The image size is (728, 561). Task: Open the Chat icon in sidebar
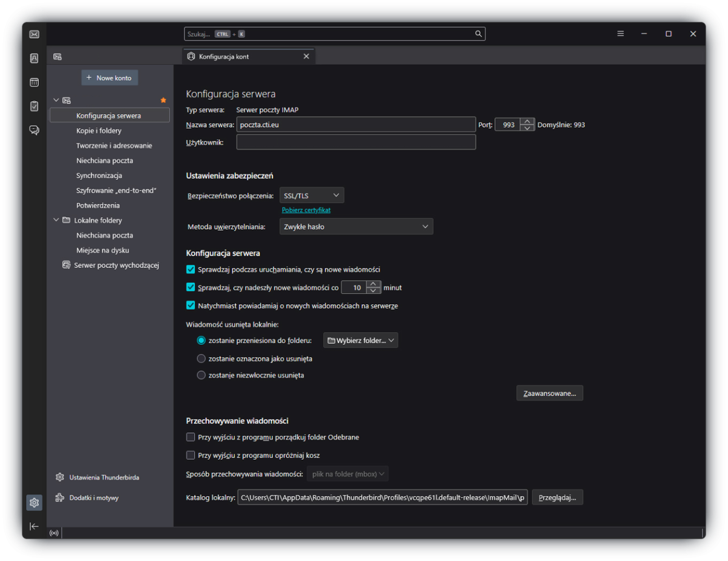35,130
